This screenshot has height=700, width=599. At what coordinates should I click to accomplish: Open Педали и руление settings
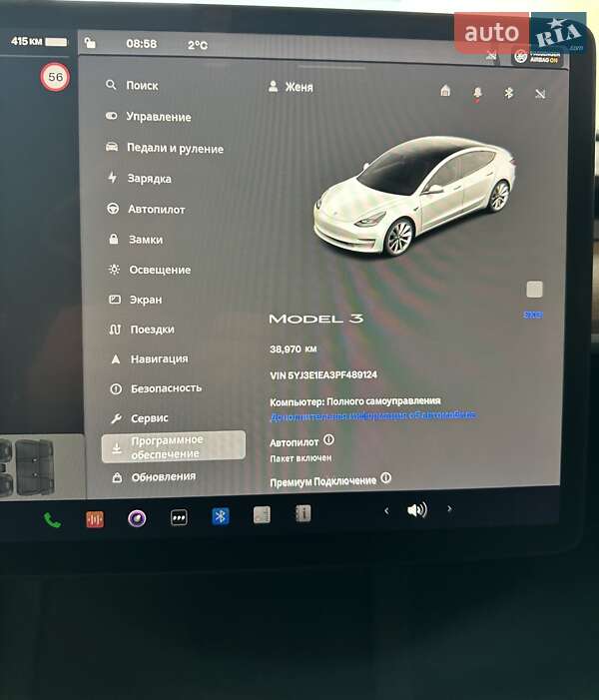pos(165,148)
